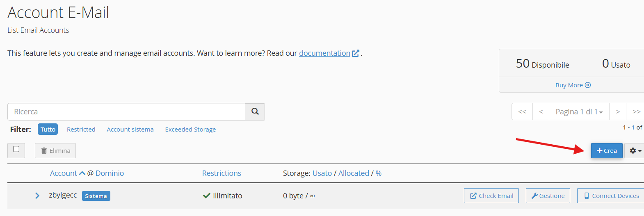Viewport: 644px width, 216px height.
Task: Click Connect Devices for zbylgecc
Action: (x=611, y=196)
